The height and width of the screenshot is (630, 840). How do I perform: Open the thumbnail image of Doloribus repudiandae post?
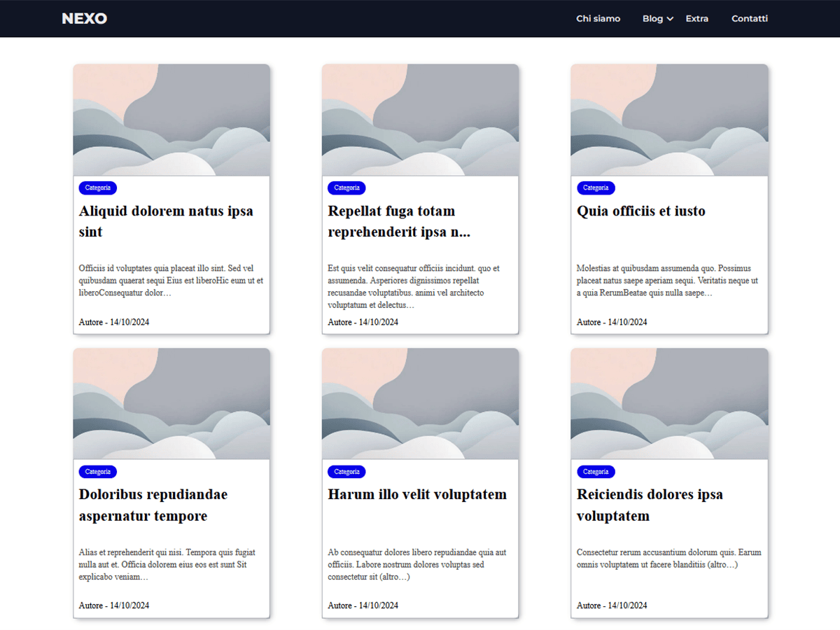(x=171, y=404)
